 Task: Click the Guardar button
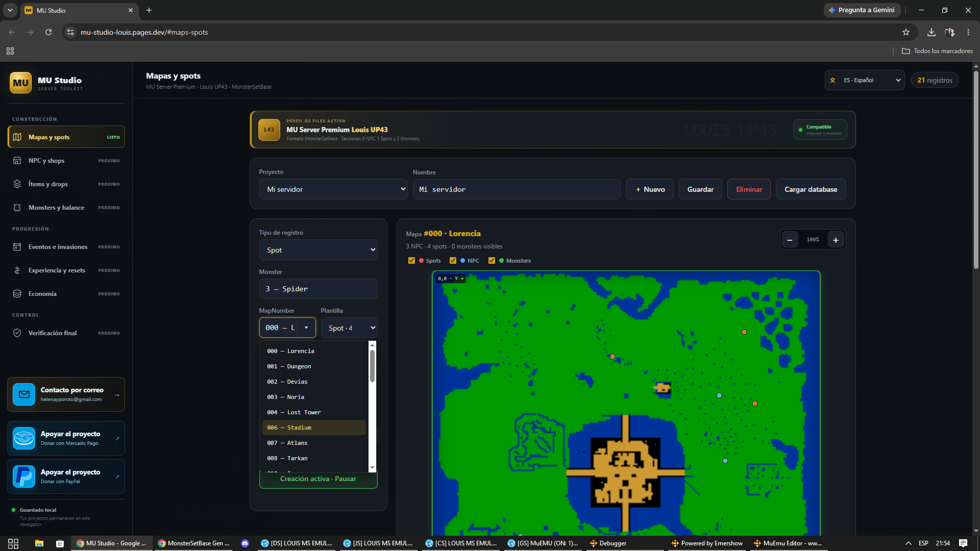coord(700,189)
